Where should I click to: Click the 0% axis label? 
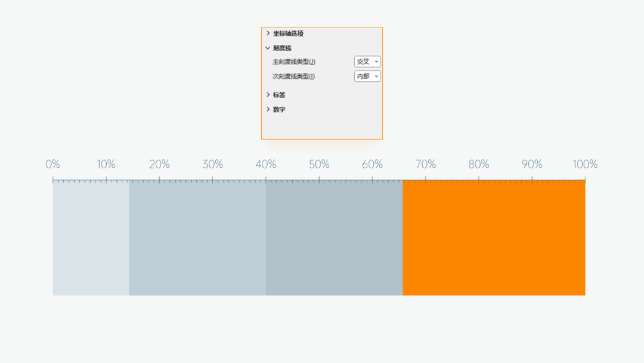[x=52, y=164]
